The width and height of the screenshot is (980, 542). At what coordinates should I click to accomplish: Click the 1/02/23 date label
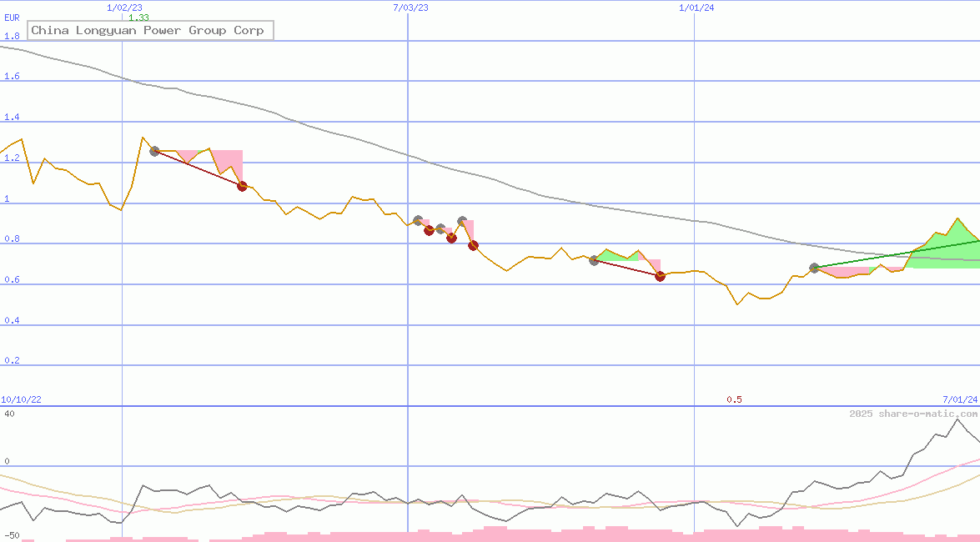click(124, 8)
